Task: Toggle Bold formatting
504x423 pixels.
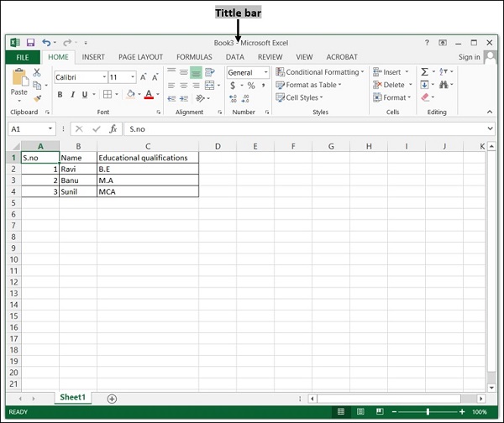Action: click(x=60, y=95)
